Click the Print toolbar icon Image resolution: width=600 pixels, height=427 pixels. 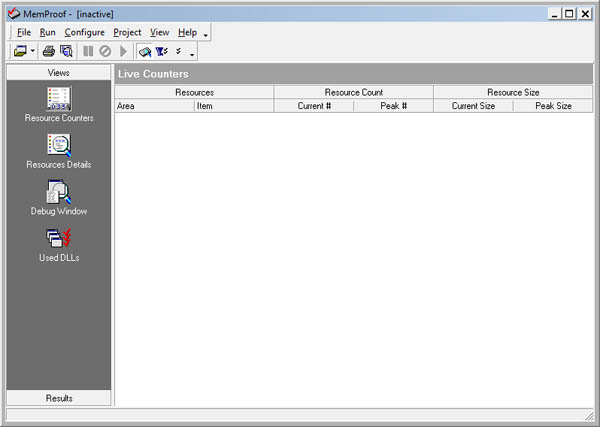click(48, 51)
